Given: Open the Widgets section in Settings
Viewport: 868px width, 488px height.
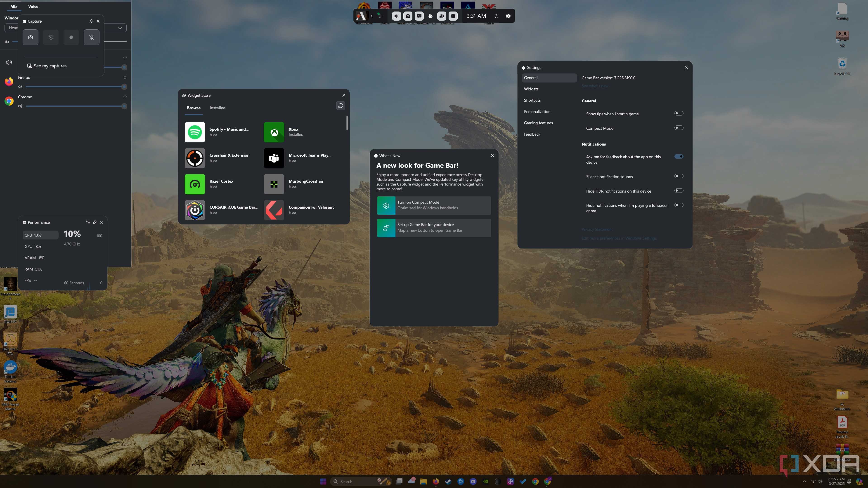Looking at the screenshot, I should tap(550, 89).
